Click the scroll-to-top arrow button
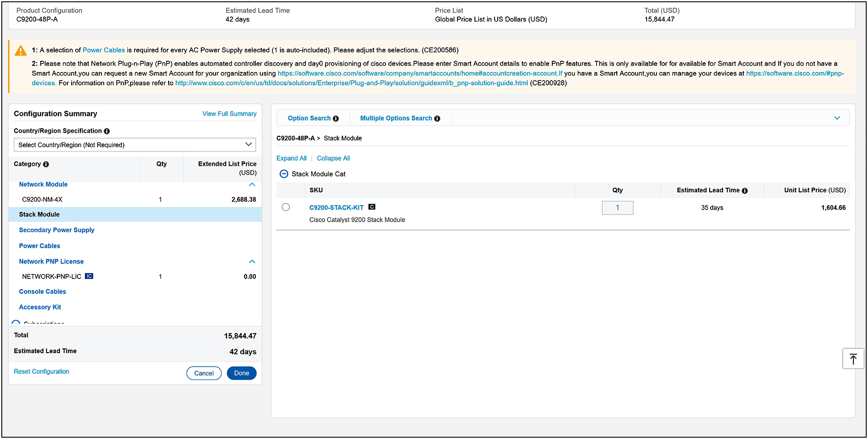This screenshot has height=439, width=868. [x=853, y=359]
